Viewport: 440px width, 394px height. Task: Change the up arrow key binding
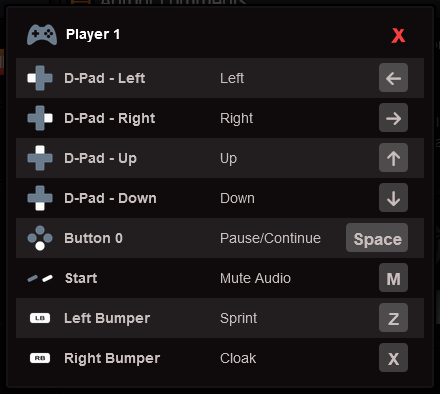point(393,158)
